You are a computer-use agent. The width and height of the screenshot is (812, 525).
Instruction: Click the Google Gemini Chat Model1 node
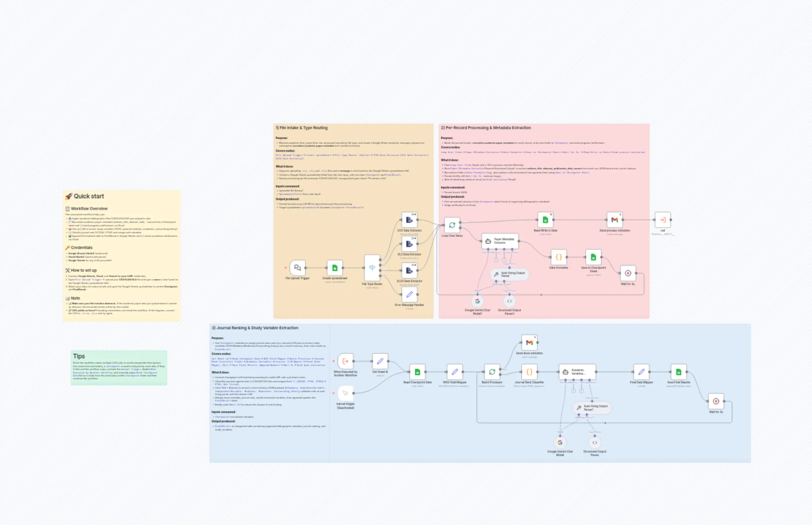point(477,301)
